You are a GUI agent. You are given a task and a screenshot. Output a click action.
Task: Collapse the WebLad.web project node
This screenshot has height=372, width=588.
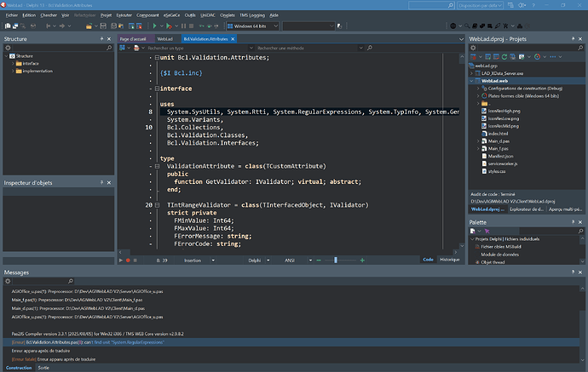point(472,81)
